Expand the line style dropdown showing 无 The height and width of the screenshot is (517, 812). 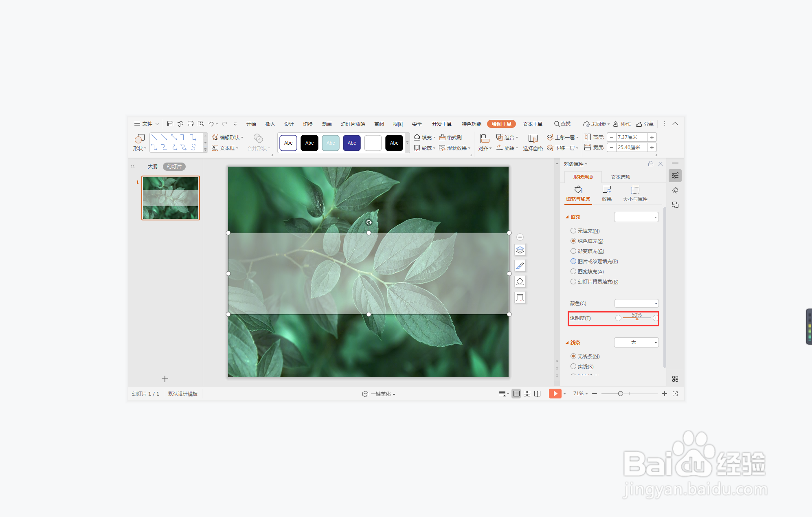pyautogui.click(x=636, y=342)
